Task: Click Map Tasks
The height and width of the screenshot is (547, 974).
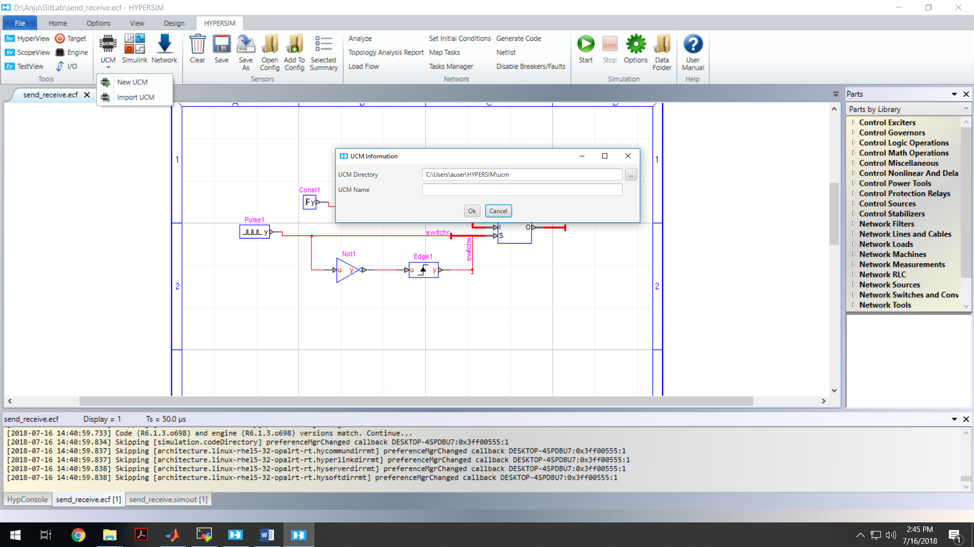Action: 444,53
